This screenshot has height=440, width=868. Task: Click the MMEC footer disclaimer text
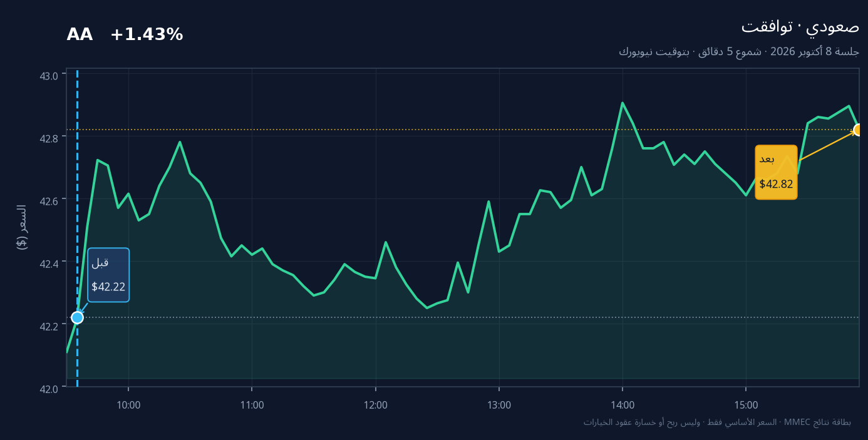click(717, 422)
